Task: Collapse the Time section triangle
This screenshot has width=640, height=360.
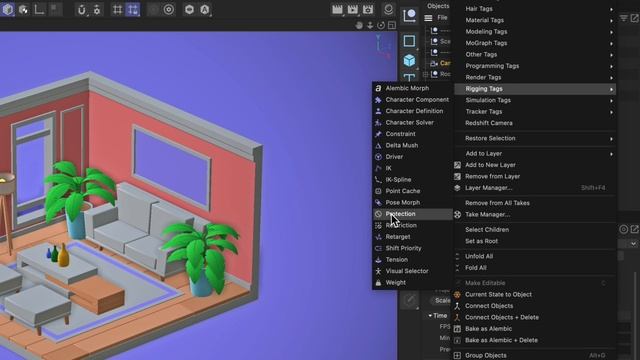Action: pyautogui.click(x=430, y=316)
